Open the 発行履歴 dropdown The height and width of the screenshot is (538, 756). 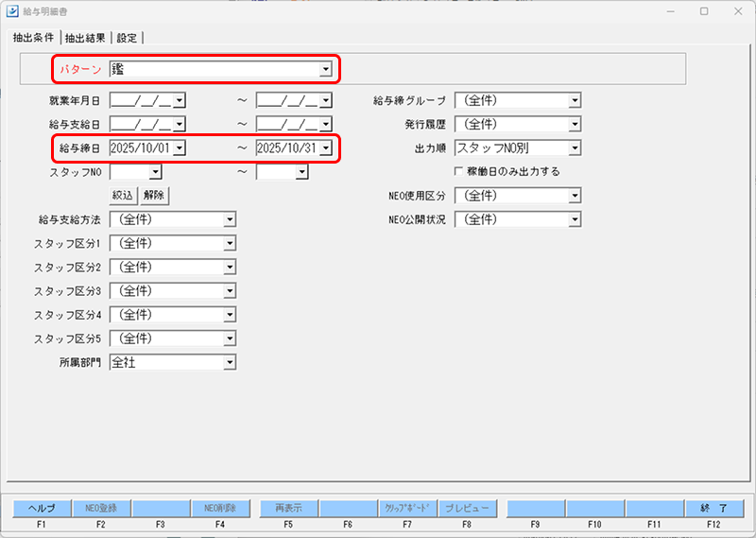click(x=575, y=124)
